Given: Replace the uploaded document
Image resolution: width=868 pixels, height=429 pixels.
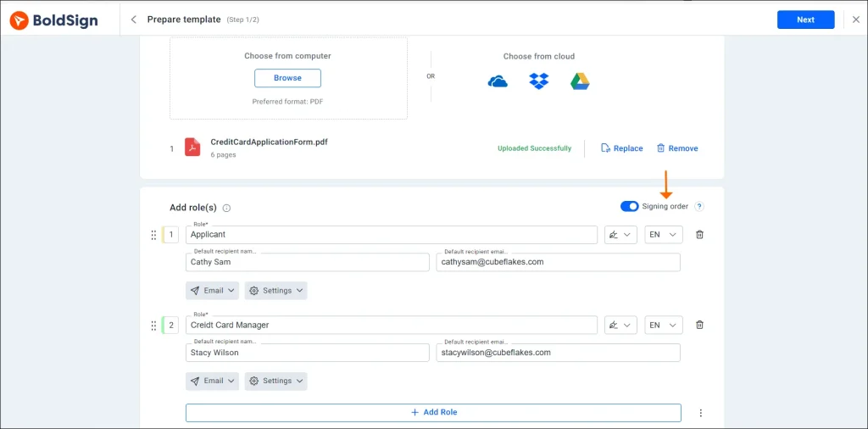Looking at the screenshot, I should [622, 148].
